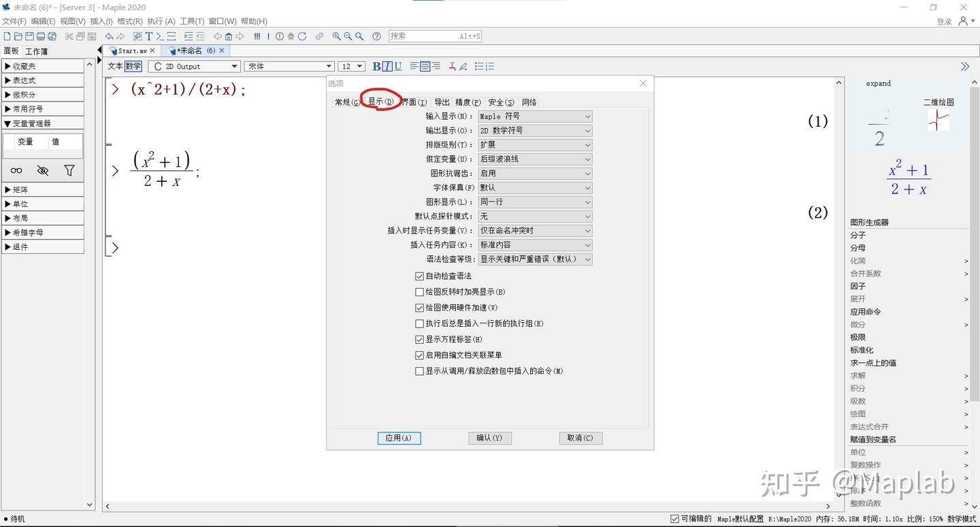
Task: Click the hidden-variables eye icon in 变量管理器
Action: coord(42,170)
